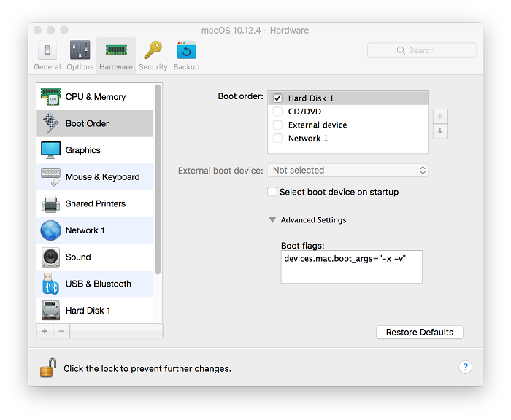511x420 pixels.
Task: Select the Network 1 sidebar label
Action: coord(85,230)
